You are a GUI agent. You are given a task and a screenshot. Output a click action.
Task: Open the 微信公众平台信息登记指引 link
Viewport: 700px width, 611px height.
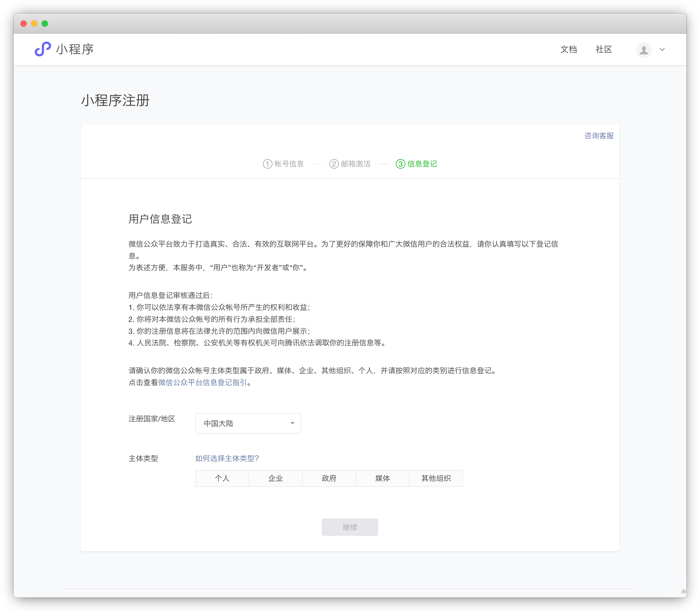click(x=202, y=383)
